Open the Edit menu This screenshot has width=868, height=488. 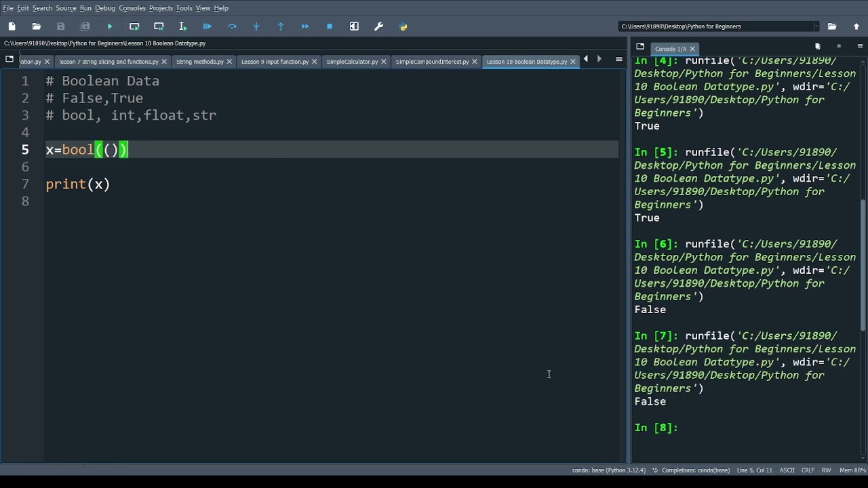(23, 8)
